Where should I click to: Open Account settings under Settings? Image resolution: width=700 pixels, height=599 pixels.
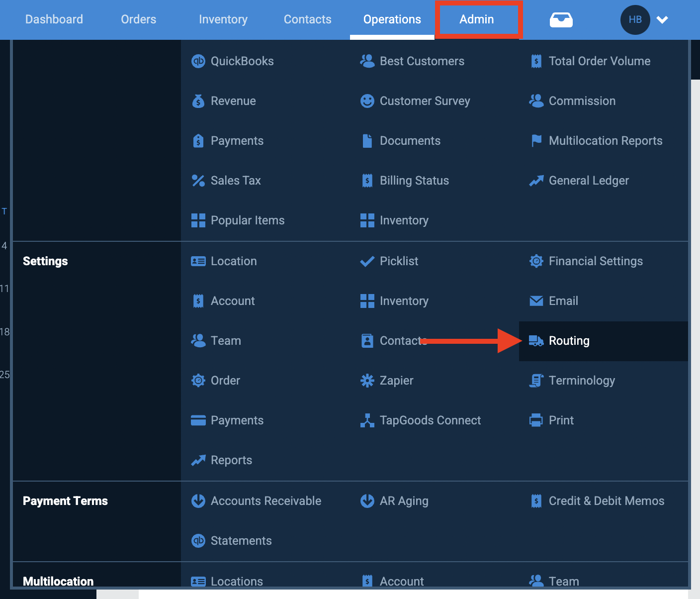[233, 301]
